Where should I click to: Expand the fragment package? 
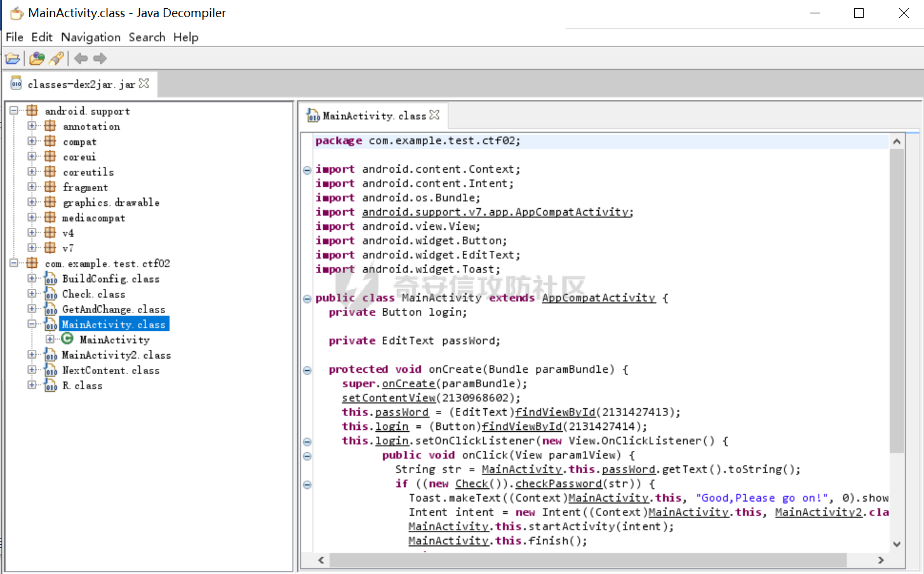tap(32, 187)
